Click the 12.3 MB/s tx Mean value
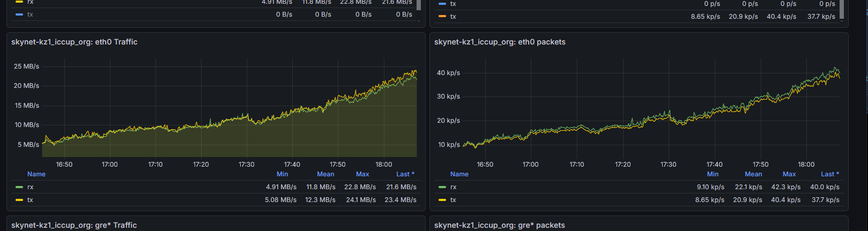The height and width of the screenshot is (231, 868). [320, 200]
